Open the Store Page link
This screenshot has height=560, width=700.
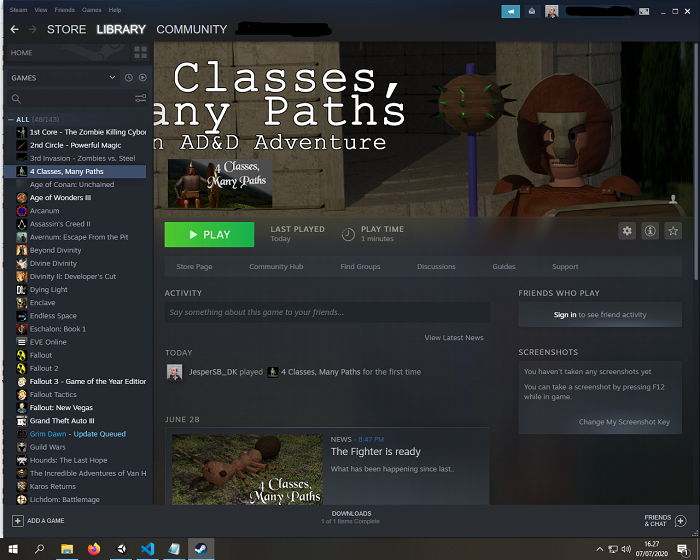coord(194,267)
